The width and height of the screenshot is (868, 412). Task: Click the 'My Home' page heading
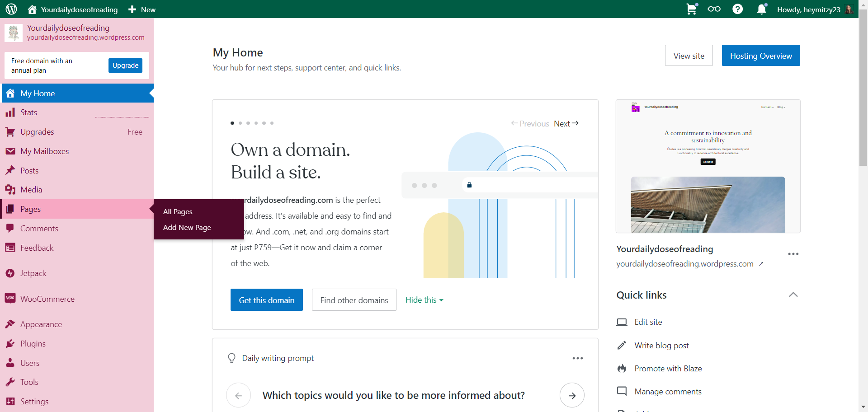[x=238, y=53]
